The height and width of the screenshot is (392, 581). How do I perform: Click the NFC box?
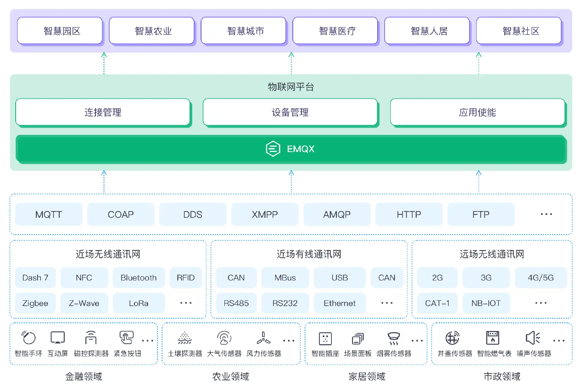click(84, 278)
